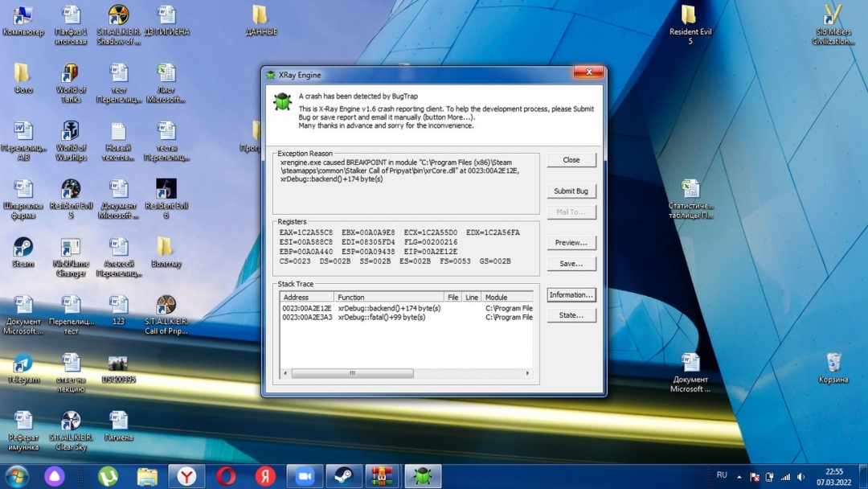Select the Гигиена document icon

pos(118,426)
